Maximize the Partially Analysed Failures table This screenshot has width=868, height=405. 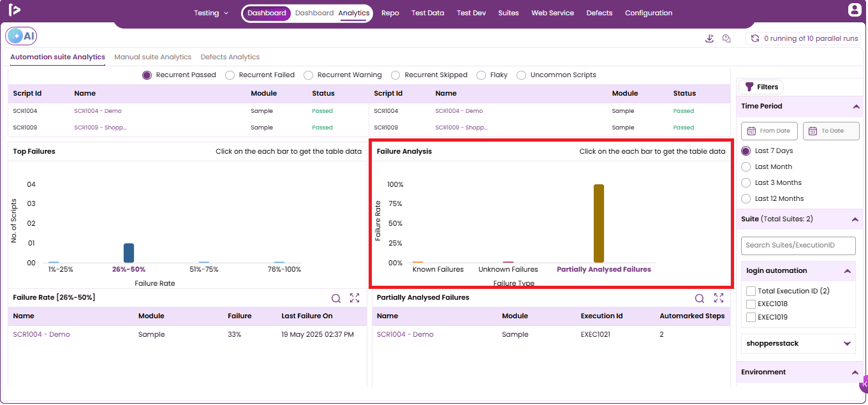pyautogui.click(x=719, y=298)
